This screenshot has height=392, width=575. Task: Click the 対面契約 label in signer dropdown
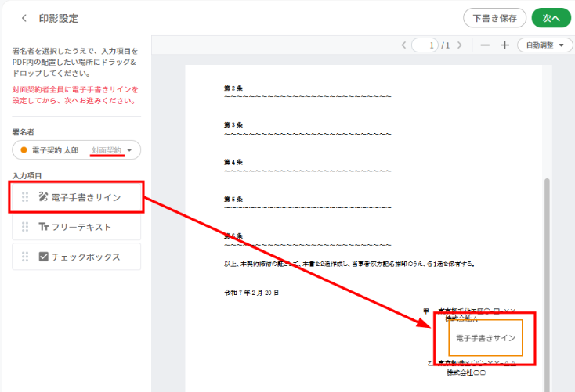pos(107,150)
